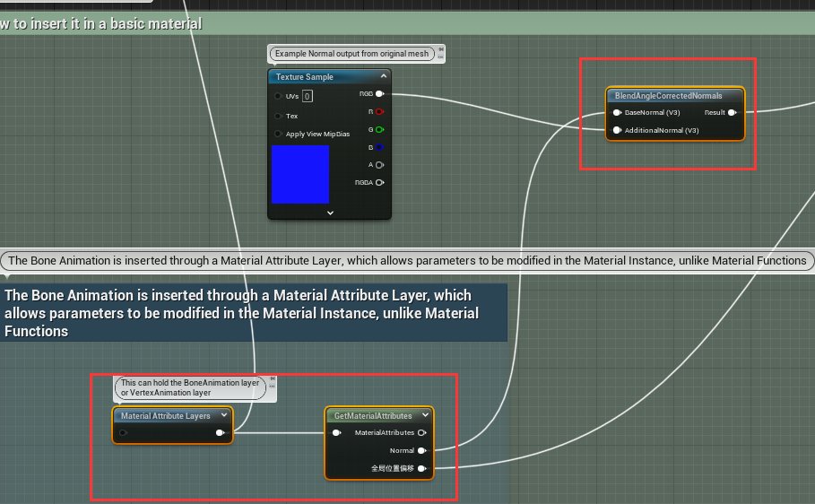Toggle pin on the Example Normal comment bubble
Image resolution: width=815 pixels, height=504 pixels.
pos(441,49)
